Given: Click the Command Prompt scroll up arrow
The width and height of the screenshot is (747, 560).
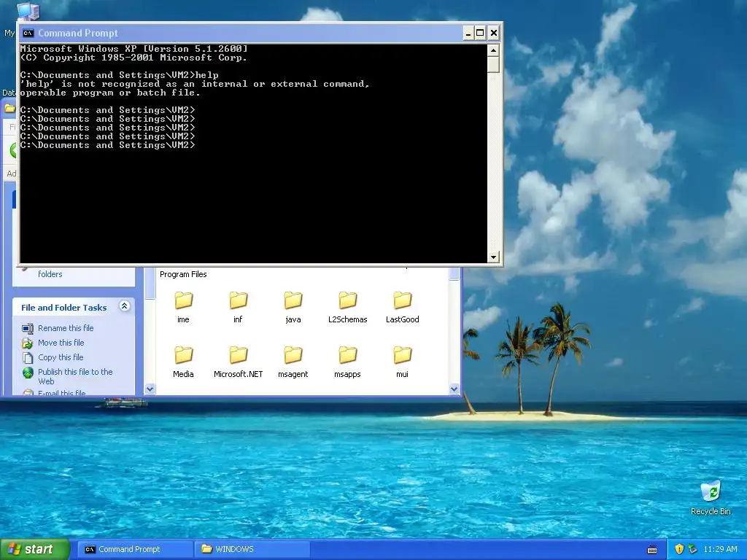Looking at the screenshot, I should click(x=494, y=50).
